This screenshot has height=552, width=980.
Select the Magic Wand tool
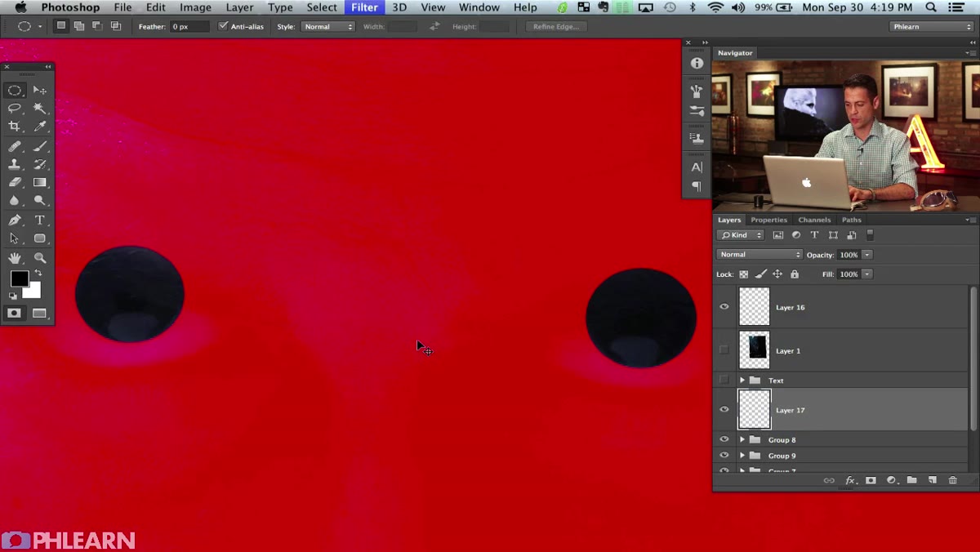(x=39, y=108)
